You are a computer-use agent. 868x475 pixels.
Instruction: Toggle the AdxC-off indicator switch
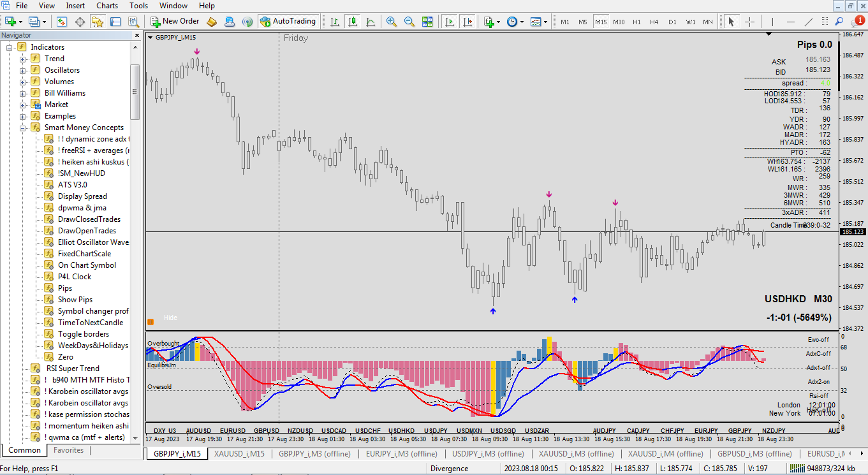pos(818,354)
